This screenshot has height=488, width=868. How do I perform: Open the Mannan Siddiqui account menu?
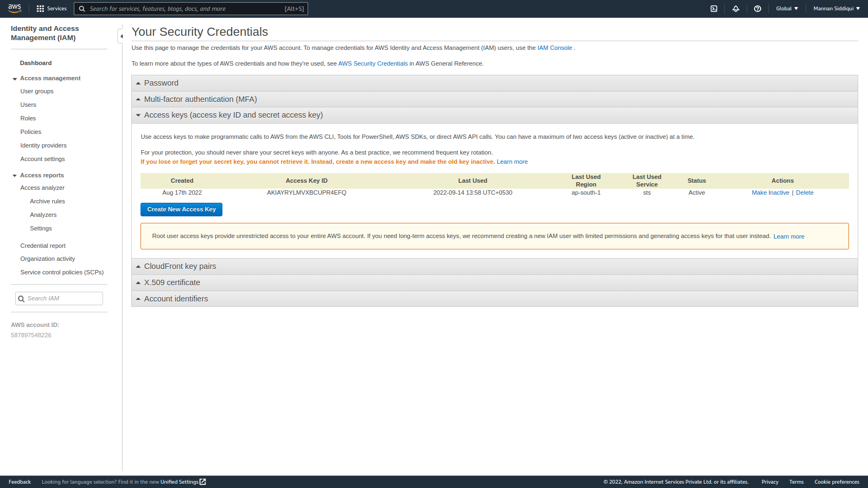click(x=836, y=8)
